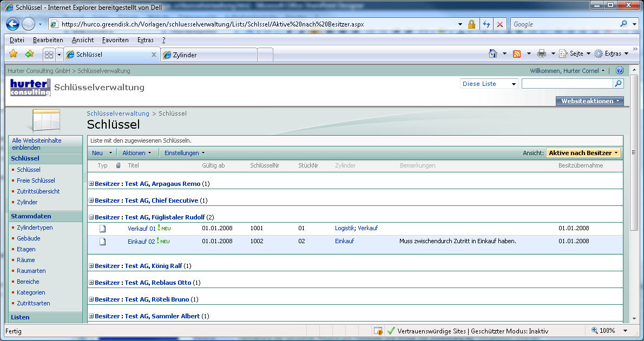Open a new blank browser tab

click(x=265, y=55)
